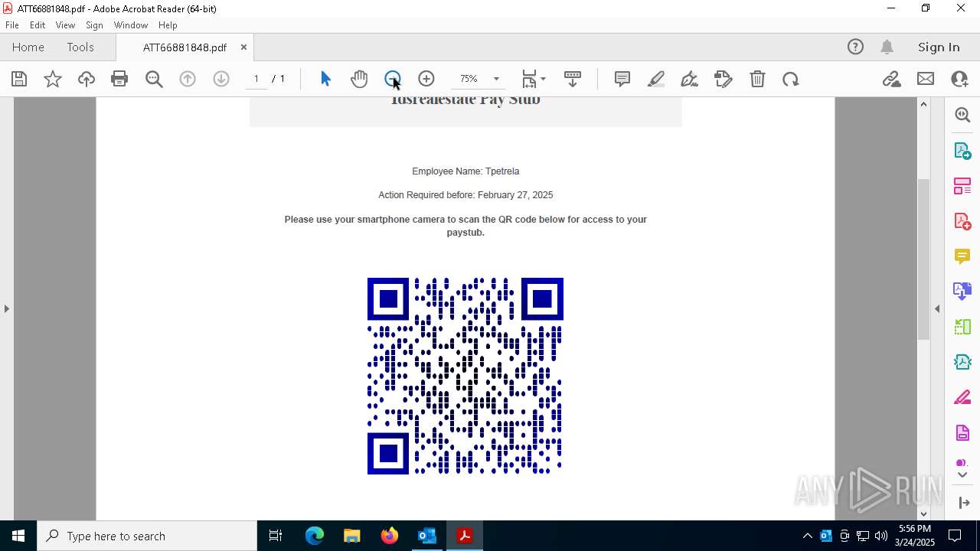The image size is (980, 551).
Task: Go to previous page arrow
Action: [x=188, y=79]
